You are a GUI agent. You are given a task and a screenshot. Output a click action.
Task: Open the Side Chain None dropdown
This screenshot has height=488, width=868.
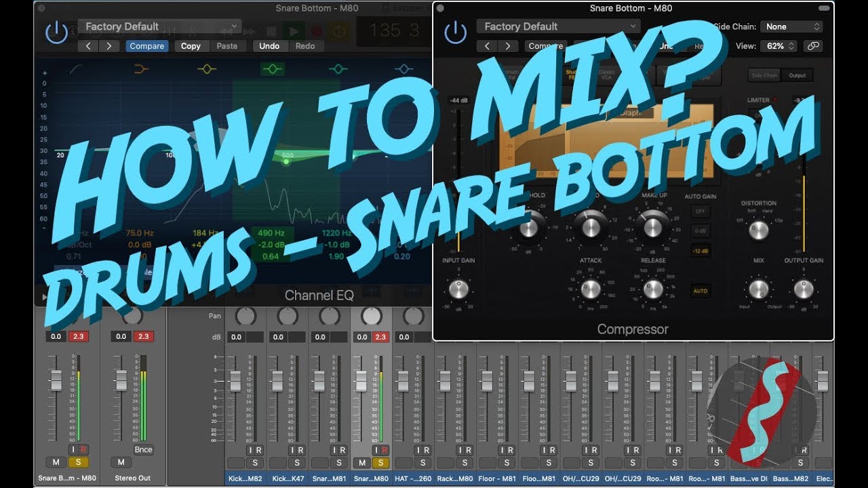click(x=791, y=26)
